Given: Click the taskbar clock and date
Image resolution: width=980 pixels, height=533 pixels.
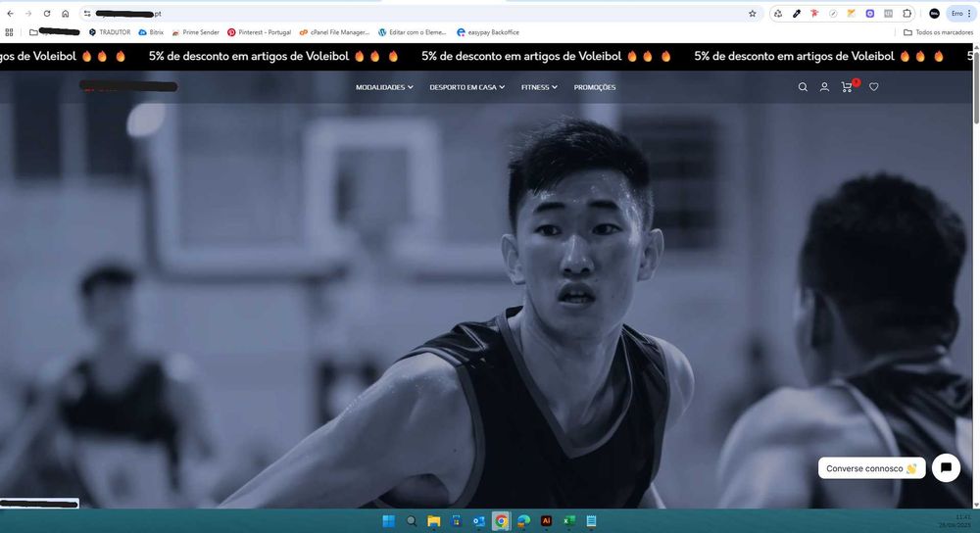Looking at the screenshot, I should pos(955,521).
